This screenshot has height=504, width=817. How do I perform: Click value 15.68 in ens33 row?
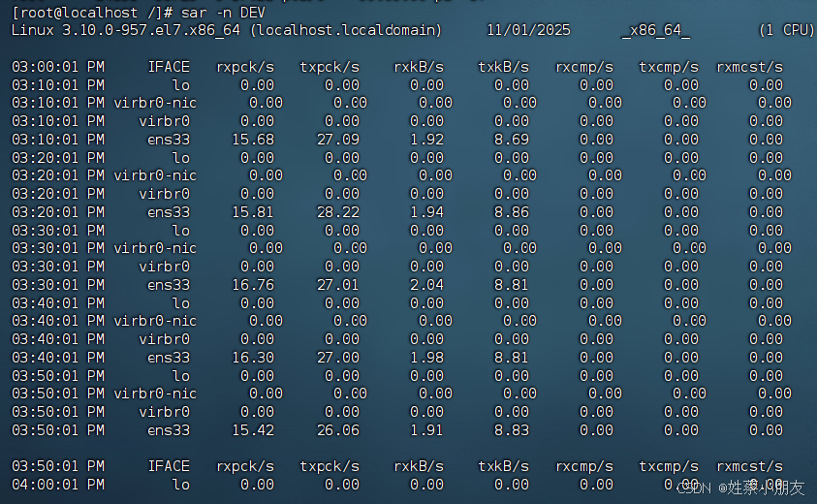click(x=253, y=140)
